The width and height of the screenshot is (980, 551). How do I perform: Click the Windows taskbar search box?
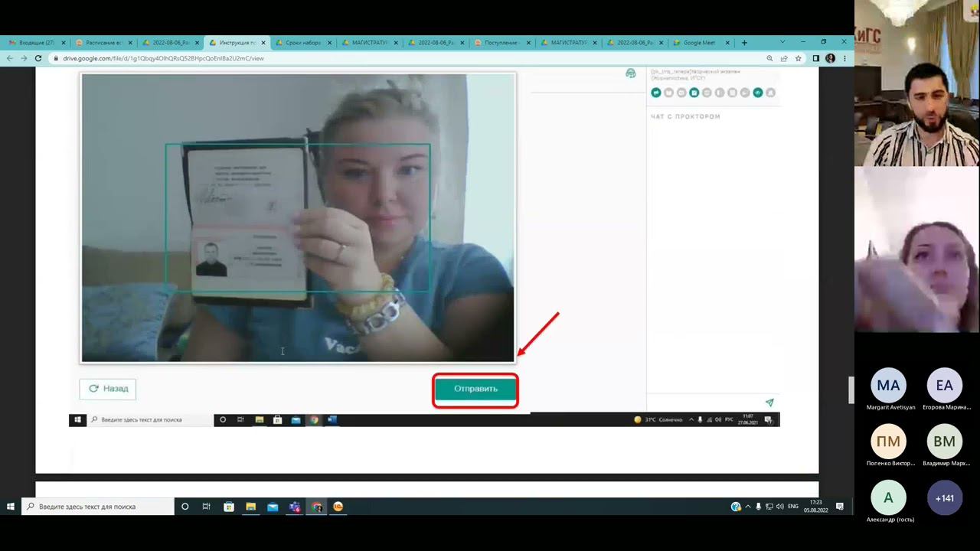pyautogui.click(x=98, y=507)
